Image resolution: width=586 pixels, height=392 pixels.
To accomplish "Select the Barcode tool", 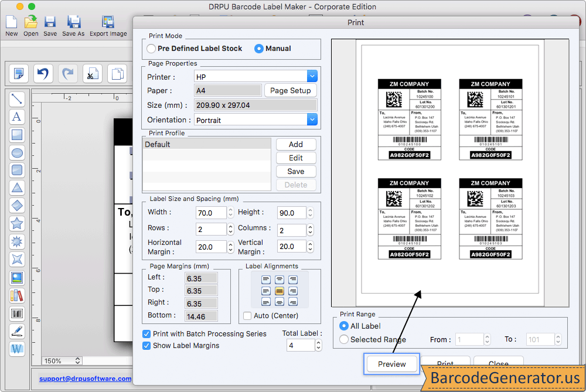I will pyautogui.click(x=17, y=313).
